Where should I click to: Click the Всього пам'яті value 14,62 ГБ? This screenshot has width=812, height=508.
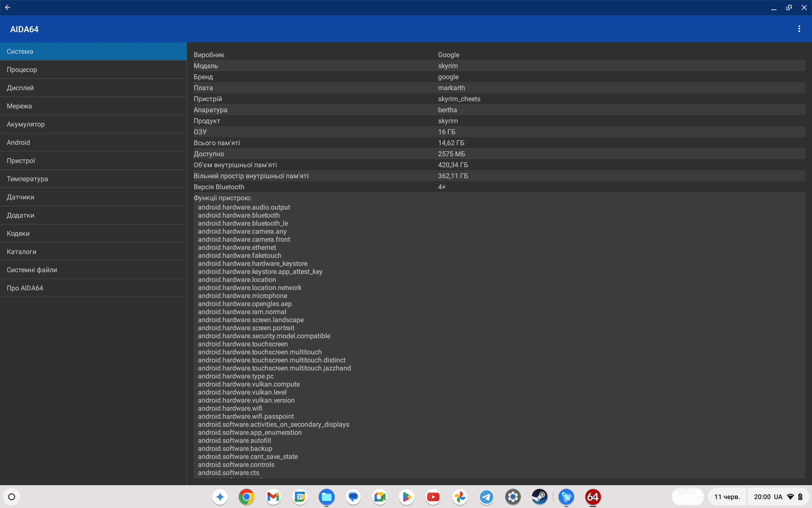pos(451,143)
